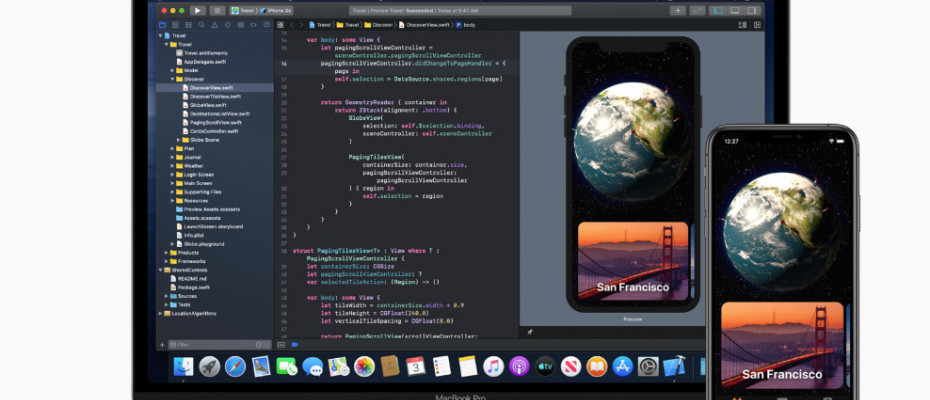The image size is (930, 400).
Task: Select DiscoverView.swift in the breadcrumb bar
Action: (423, 25)
